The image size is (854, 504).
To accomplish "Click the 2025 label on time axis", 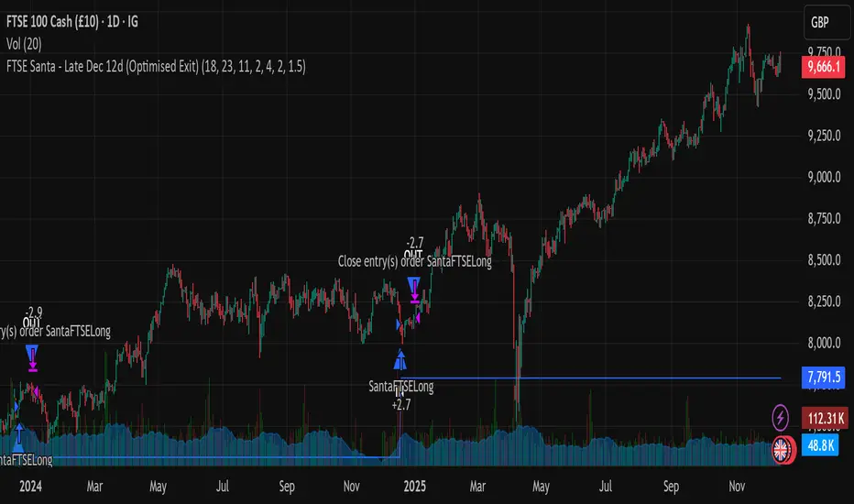I will tap(414, 486).
